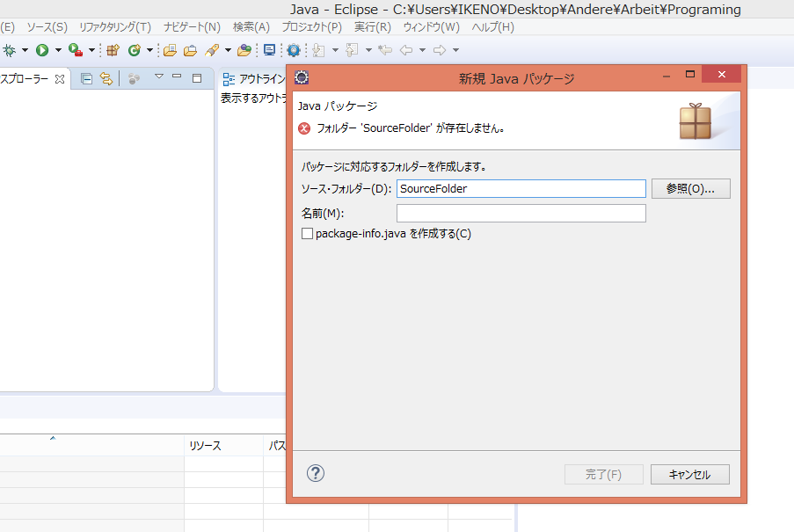Viewport: 794px width, 532px height.
Task: Minimize the Package Explorer view
Action: point(177,77)
